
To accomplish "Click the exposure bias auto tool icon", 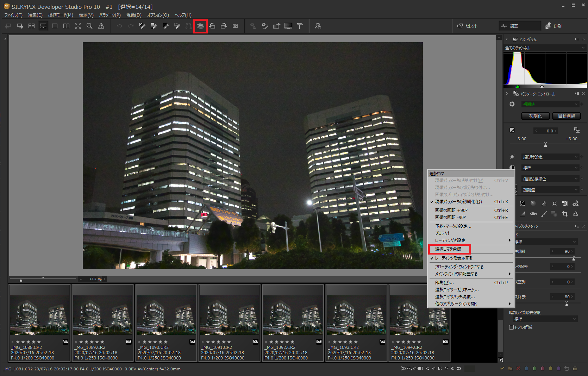I will tap(576, 130).
